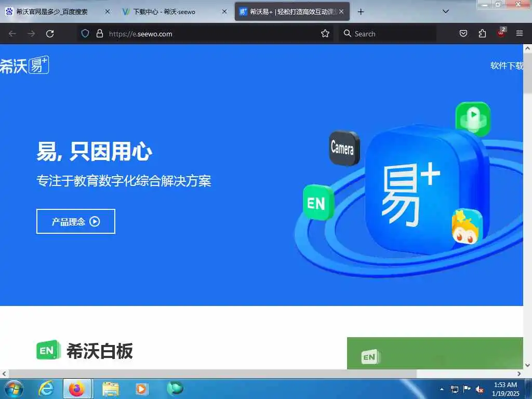Open the clock showing 1:53 AM
Viewport: 532px width, 399px height.
click(x=506, y=389)
